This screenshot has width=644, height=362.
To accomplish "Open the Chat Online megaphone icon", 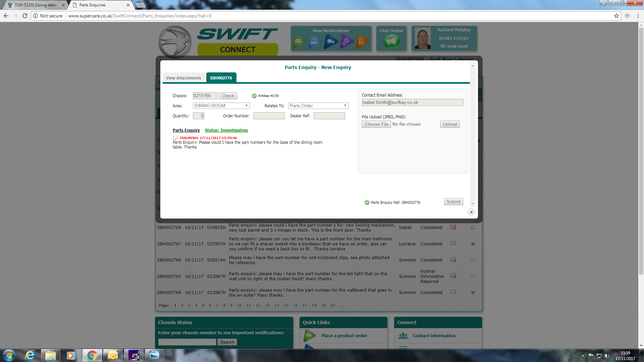I will (x=391, y=42).
